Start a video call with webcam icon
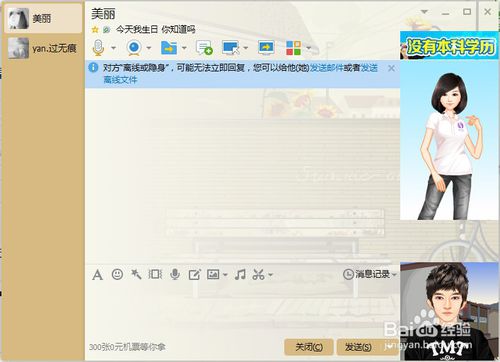 tap(134, 48)
